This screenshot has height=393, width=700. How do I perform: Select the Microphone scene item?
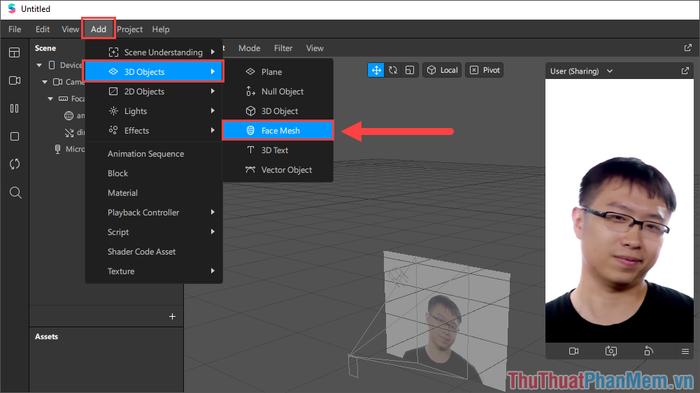click(x=69, y=149)
